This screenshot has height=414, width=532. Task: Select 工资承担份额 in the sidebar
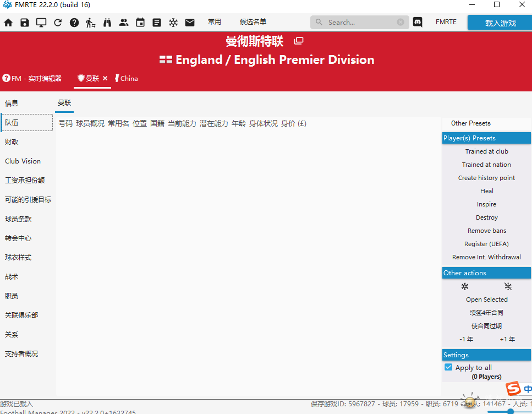pyautogui.click(x=25, y=181)
